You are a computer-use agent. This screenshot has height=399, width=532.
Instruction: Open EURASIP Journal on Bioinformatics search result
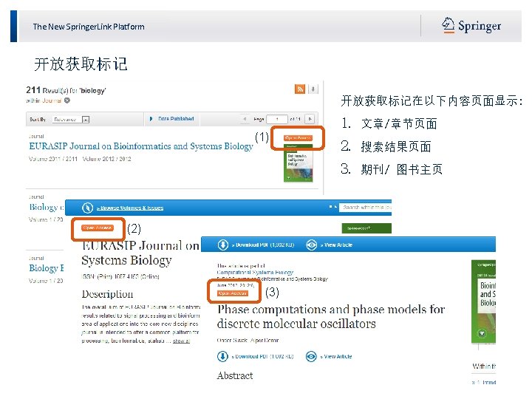pos(141,146)
